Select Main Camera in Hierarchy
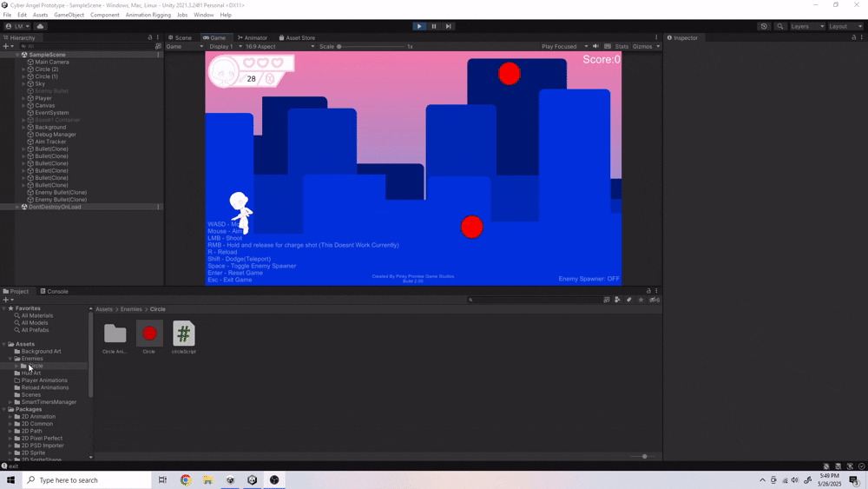The width and height of the screenshot is (868, 489). tap(52, 62)
